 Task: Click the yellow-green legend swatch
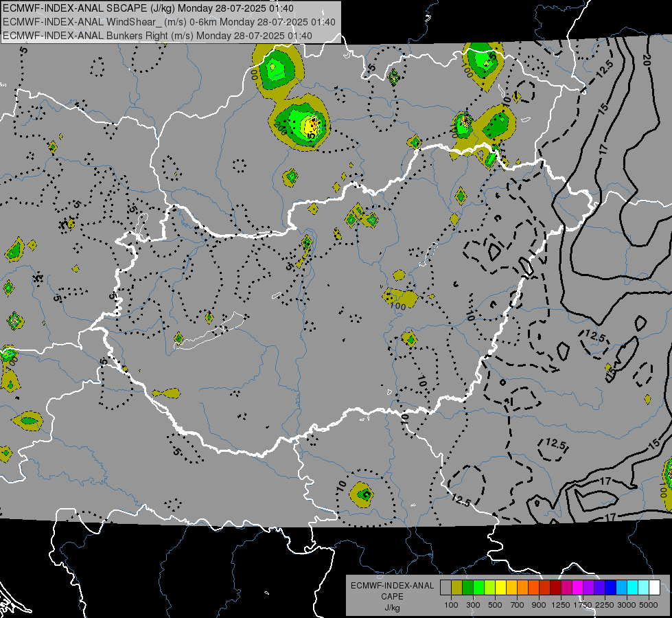click(x=490, y=587)
